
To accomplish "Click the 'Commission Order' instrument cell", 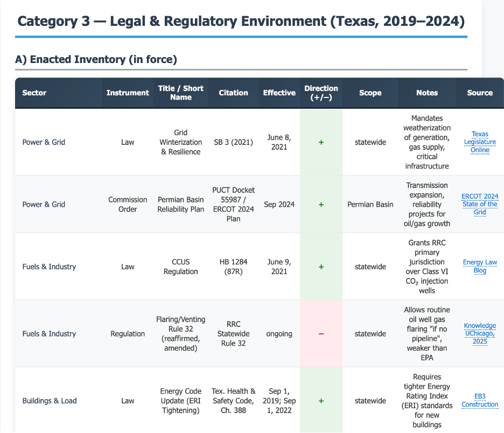I will [x=128, y=205].
